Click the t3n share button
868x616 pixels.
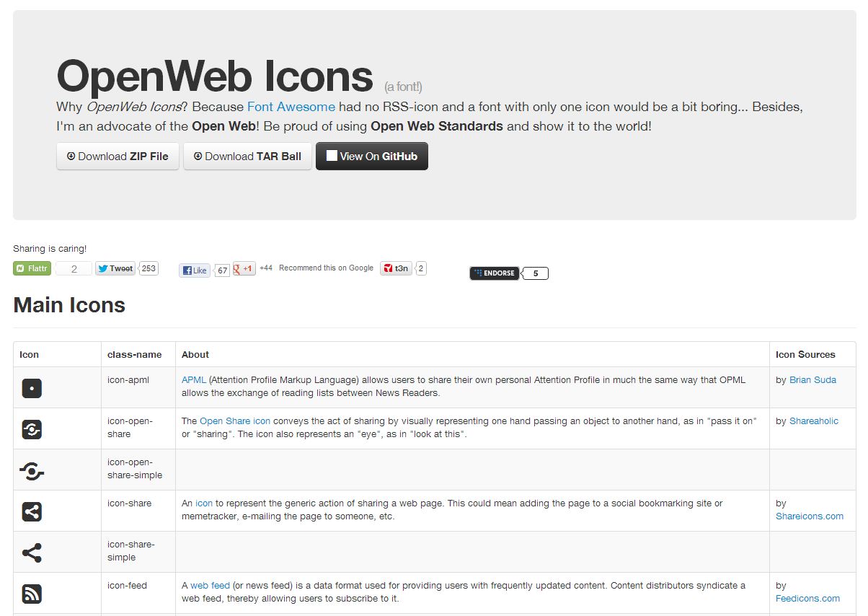point(396,268)
